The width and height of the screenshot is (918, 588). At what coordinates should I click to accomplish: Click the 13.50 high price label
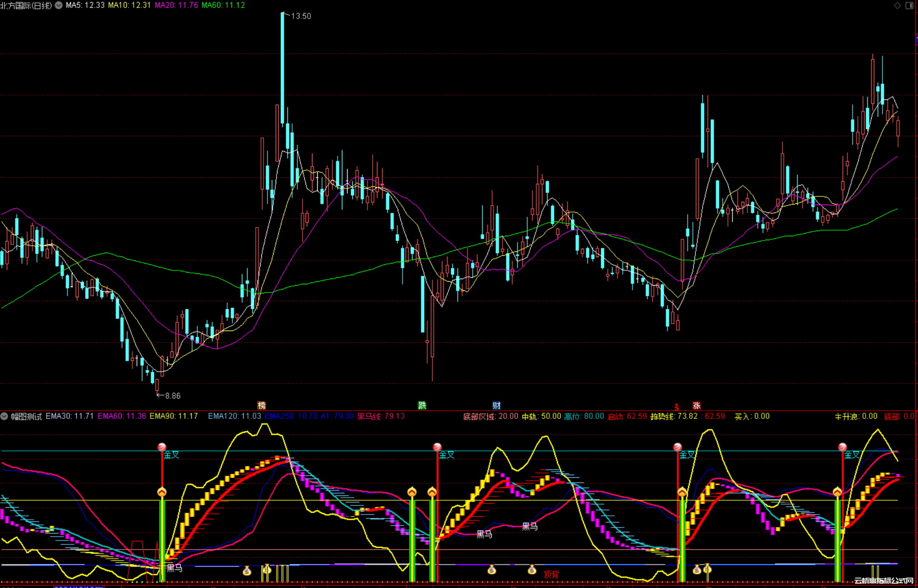click(301, 16)
